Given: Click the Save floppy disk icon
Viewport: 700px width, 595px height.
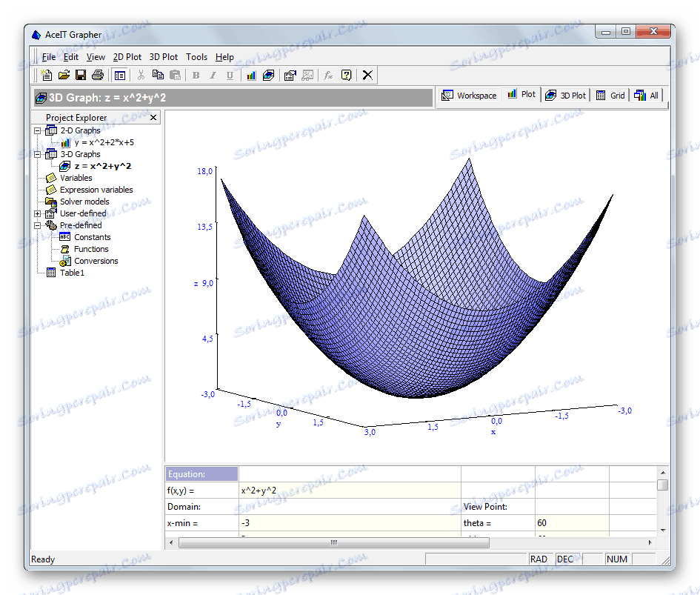Looking at the screenshot, I should (81, 75).
